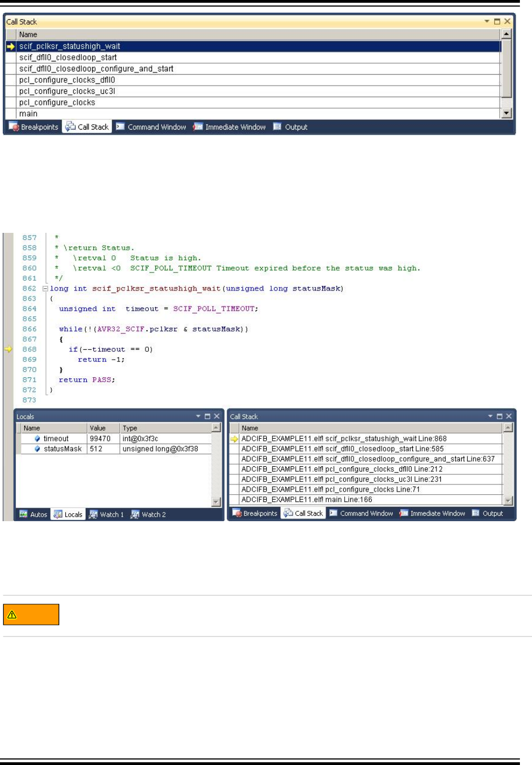
Task: Switch to Watch 1 tab
Action: 107,515
